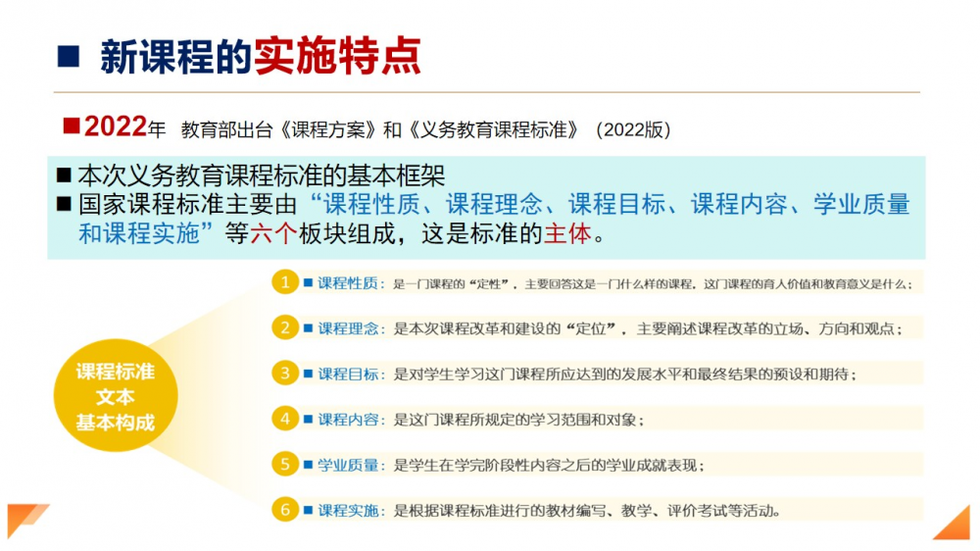The height and width of the screenshot is (551, 980).
Task: Click the red square bullet before 2022
Action: click(72, 126)
